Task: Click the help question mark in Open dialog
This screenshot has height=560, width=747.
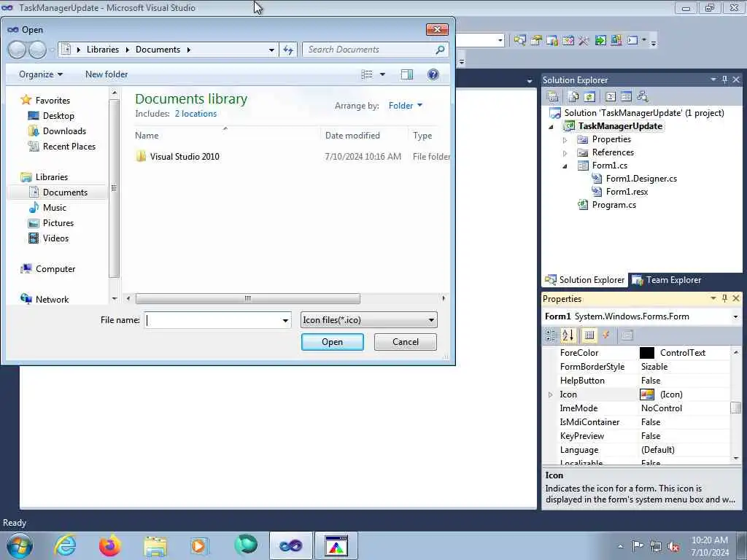Action: click(x=433, y=74)
